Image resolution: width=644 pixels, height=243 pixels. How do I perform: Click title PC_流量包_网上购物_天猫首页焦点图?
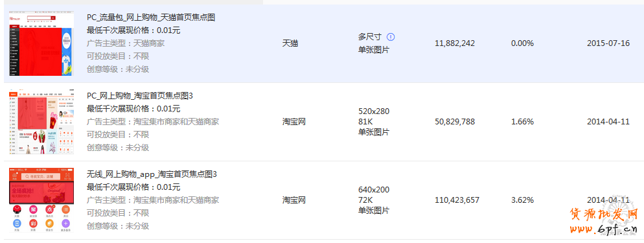click(151, 17)
